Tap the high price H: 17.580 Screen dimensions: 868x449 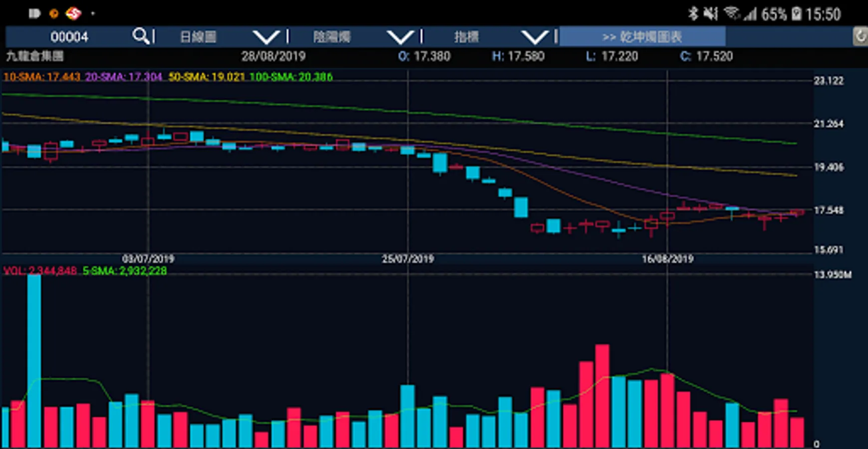point(518,56)
